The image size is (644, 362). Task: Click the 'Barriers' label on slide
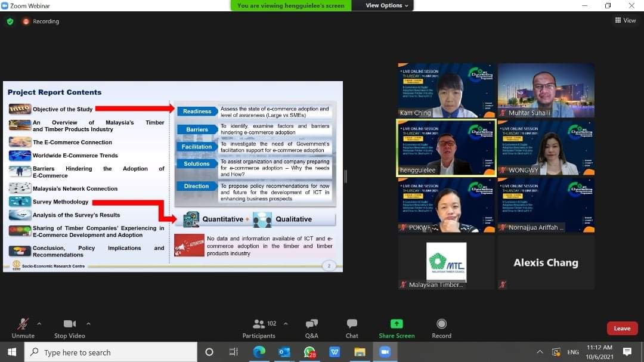click(x=197, y=129)
